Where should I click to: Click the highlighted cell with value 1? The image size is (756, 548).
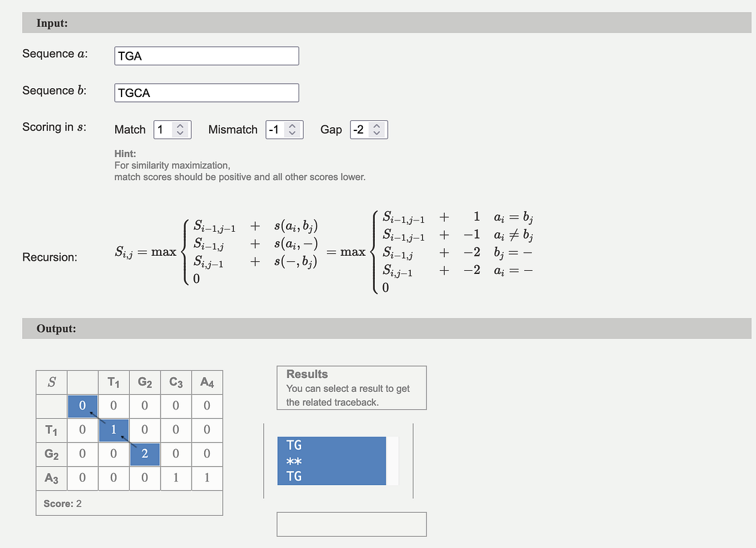tap(113, 430)
